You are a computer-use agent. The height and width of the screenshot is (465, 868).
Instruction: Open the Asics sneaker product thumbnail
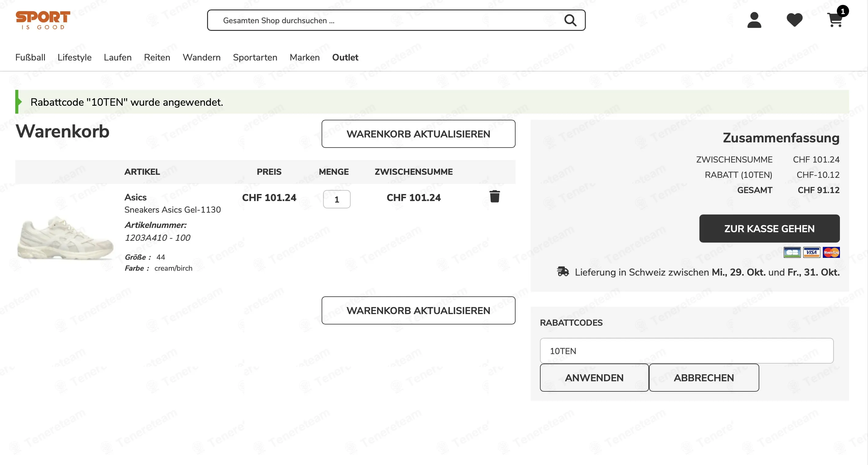[65, 238]
